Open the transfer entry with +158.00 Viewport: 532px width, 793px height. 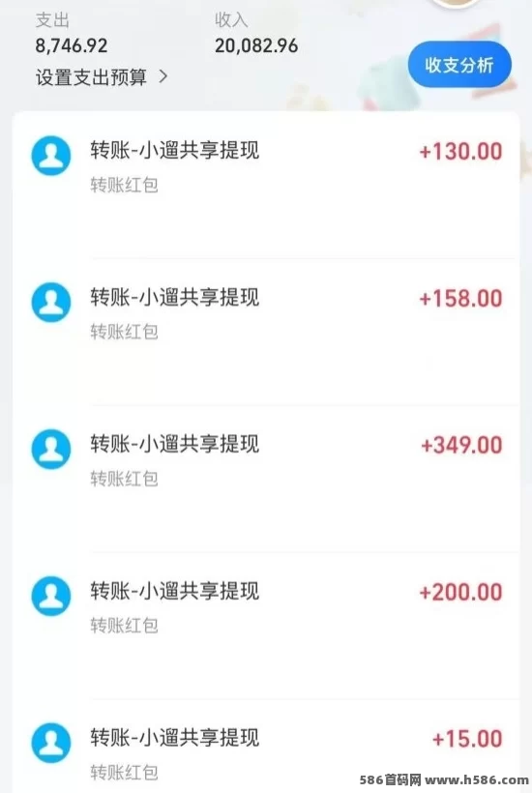pos(266,332)
